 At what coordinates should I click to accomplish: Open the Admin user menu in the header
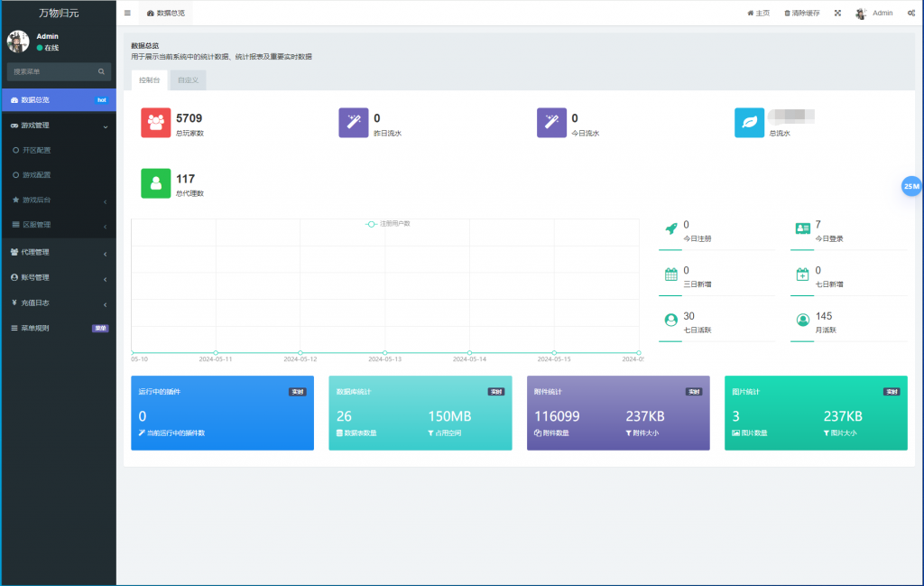point(874,13)
